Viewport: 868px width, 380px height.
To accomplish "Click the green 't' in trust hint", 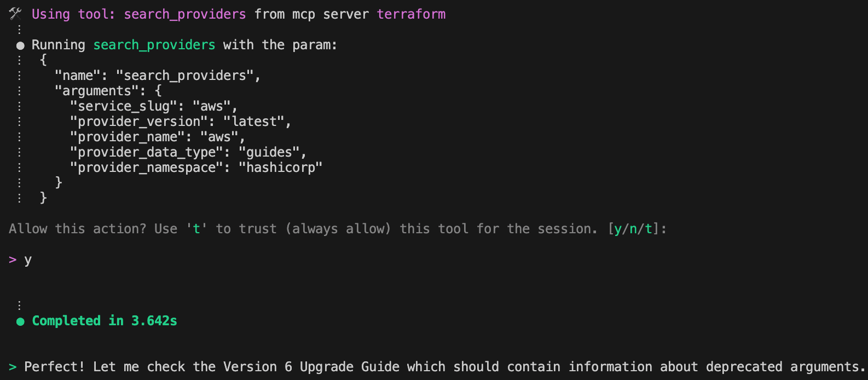I will [196, 229].
